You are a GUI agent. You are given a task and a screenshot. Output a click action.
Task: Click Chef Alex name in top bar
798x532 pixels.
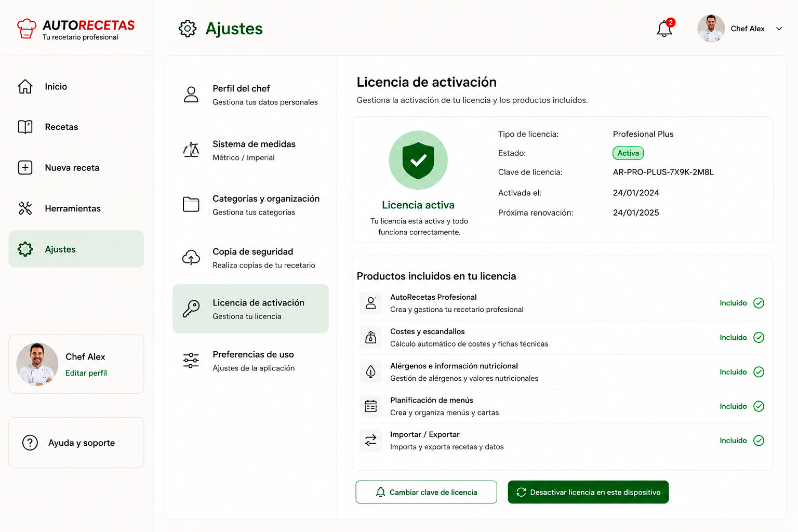tap(748, 29)
